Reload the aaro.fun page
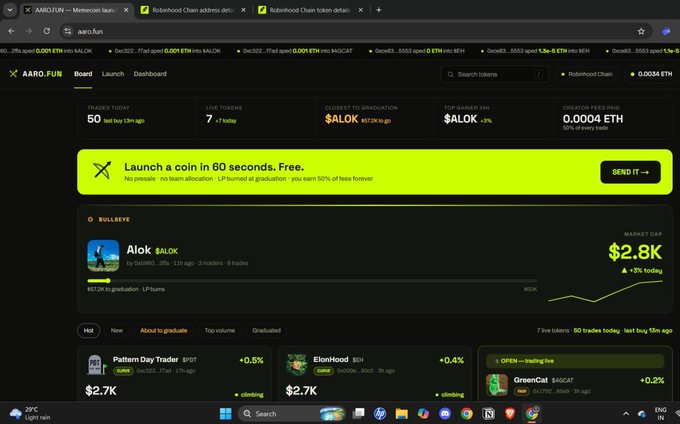Image resolution: width=680 pixels, height=424 pixels. [46, 31]
